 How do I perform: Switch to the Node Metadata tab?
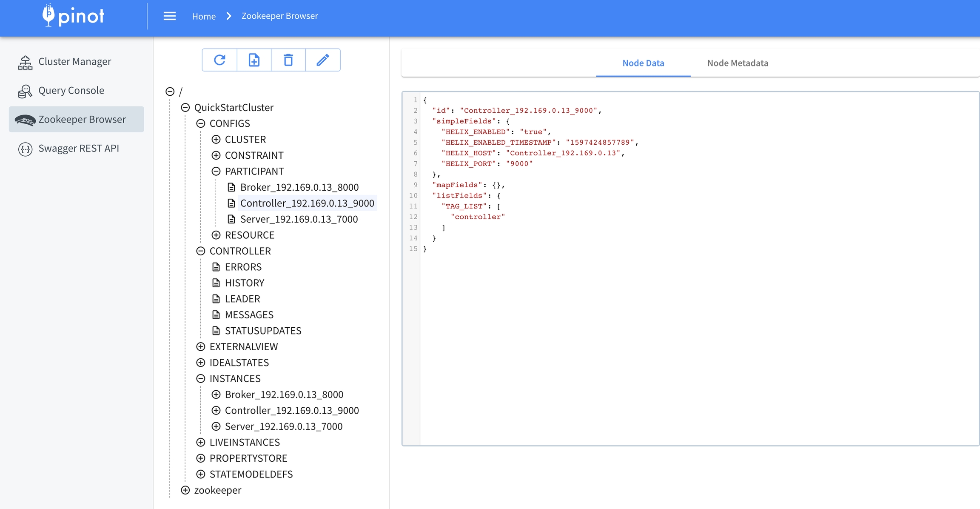[737, 63]
